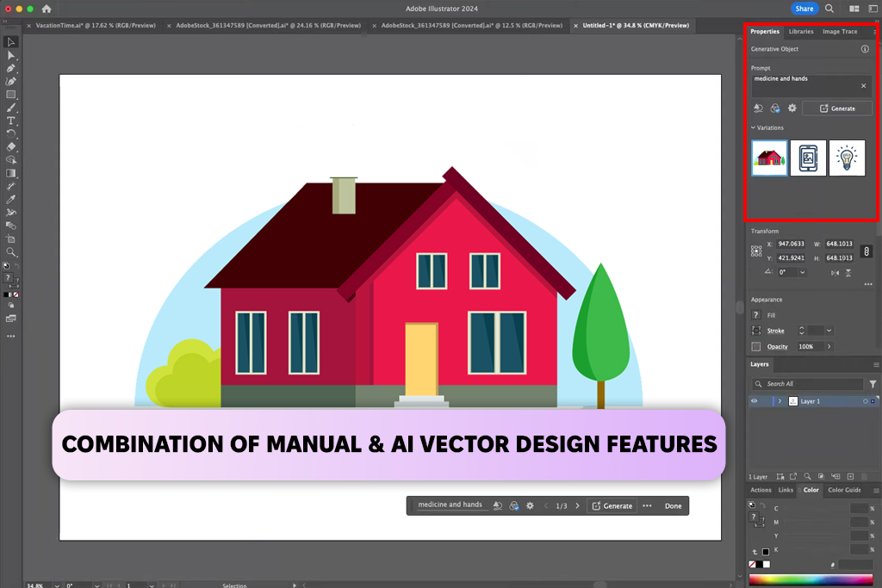Switch to Libraries tab

click(x=801, y=32)
